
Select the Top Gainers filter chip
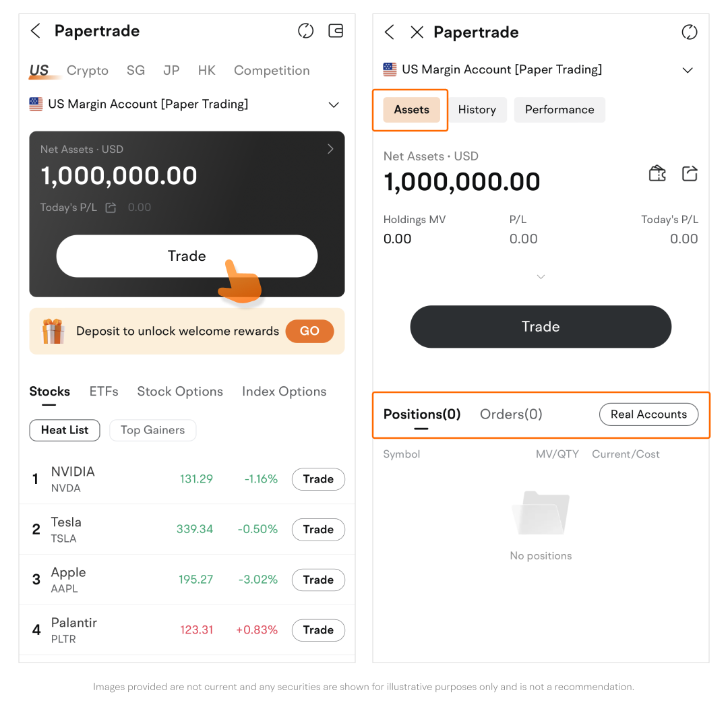[x=152, y=430]
